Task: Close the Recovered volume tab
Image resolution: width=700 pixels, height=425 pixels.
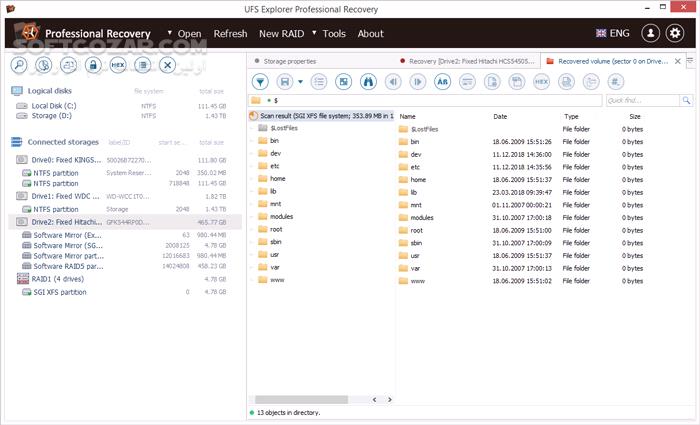Action: click(678, 61)
